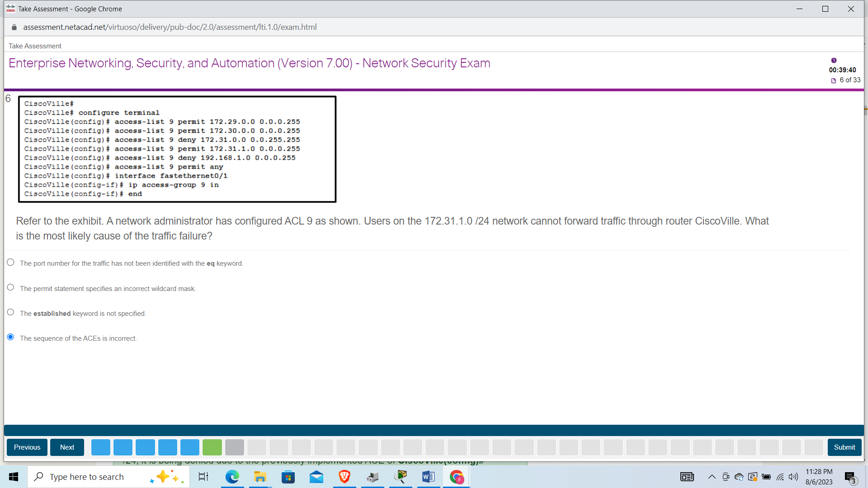The height and width of the screenshot is (488, 868).
Task: Select radio button for established keyword answer
Action: point(11,312)
